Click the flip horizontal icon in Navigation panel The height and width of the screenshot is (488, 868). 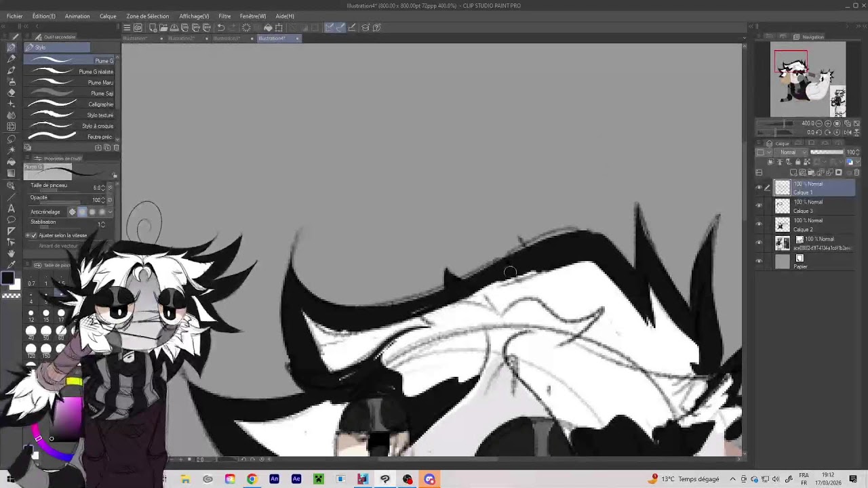tap(848, 132)
